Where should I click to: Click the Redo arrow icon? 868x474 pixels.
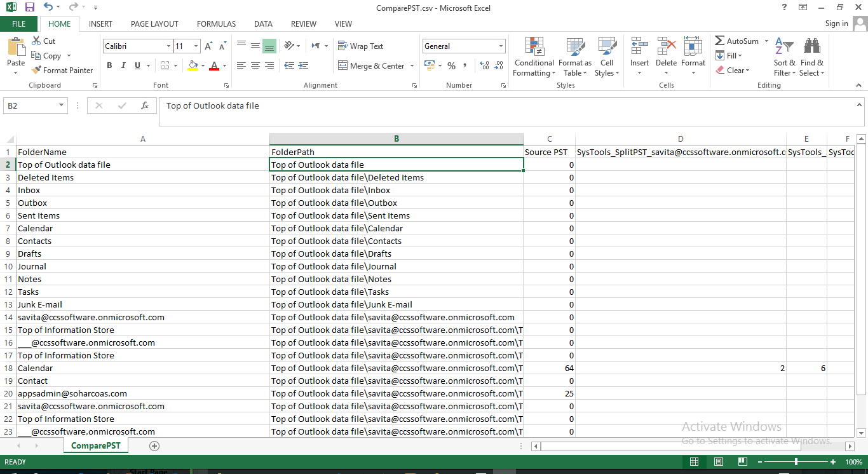[73, 7]
